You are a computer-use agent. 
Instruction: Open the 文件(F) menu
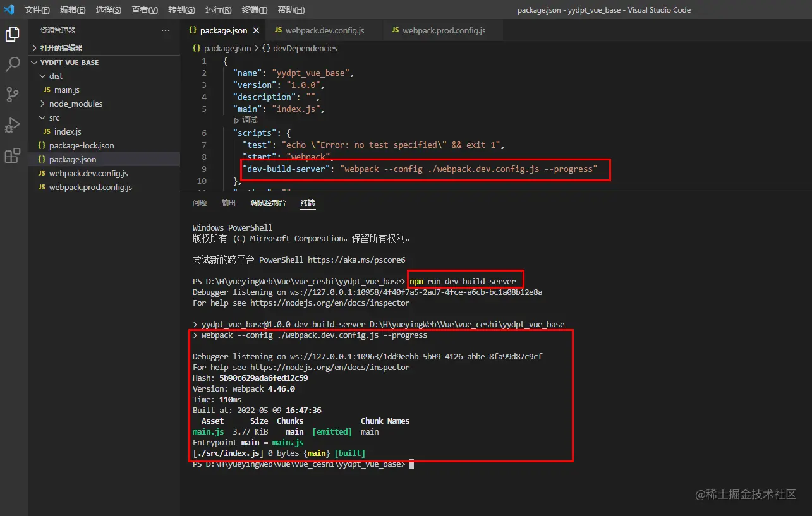coord(37,10)
